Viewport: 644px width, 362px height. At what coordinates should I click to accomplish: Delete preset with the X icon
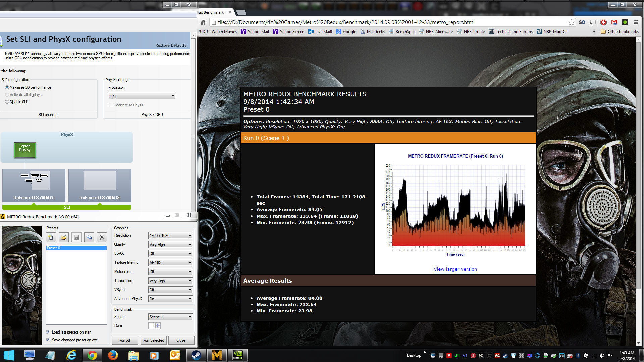[102, 237]
